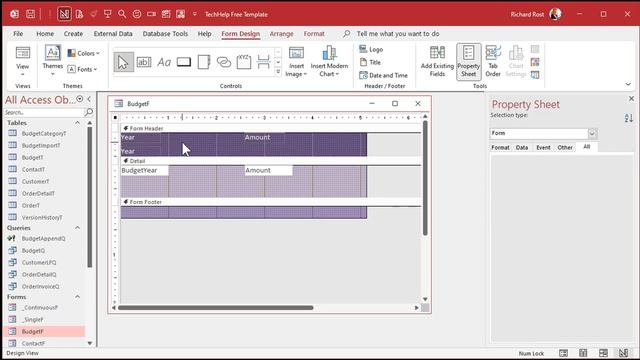Collapse the Queries group
This screenshot has width=640, height=360.
pos(77,228)
